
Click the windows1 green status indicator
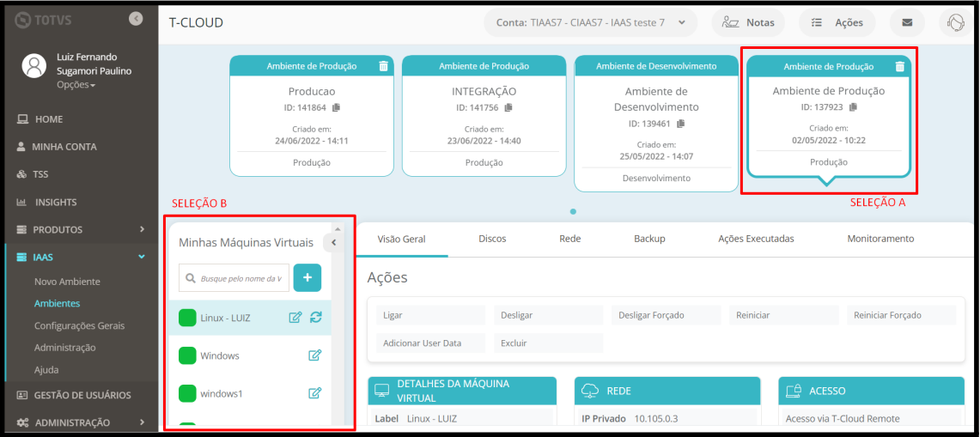point(187,394)
